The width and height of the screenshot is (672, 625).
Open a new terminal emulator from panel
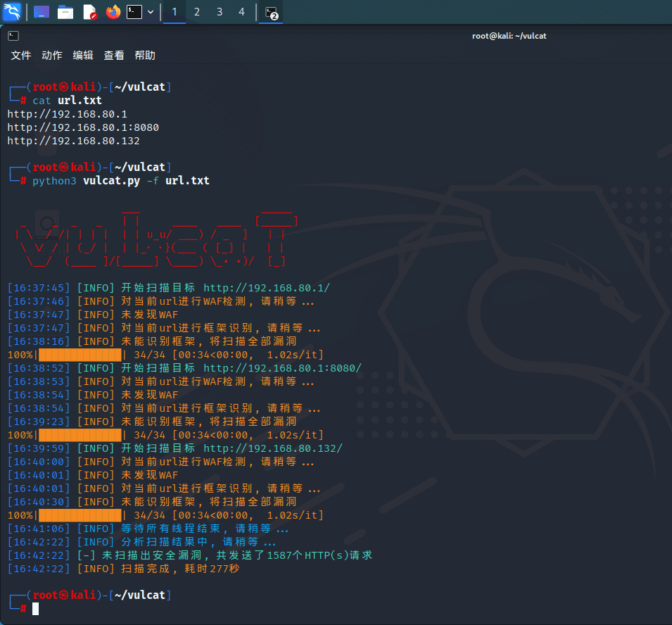(134, 12)
